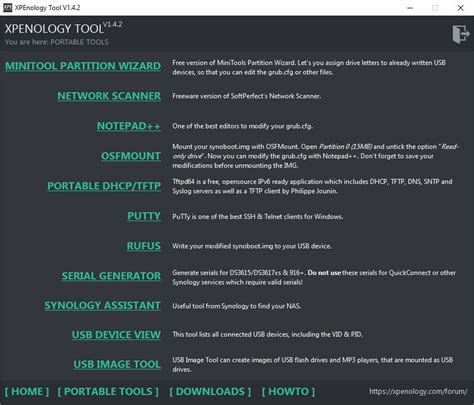Image resolution: width=474 pixels, height=405 pixels.
Task: Open the Serial Generator link
Action: pyautogui.click(x=111, y=276)
